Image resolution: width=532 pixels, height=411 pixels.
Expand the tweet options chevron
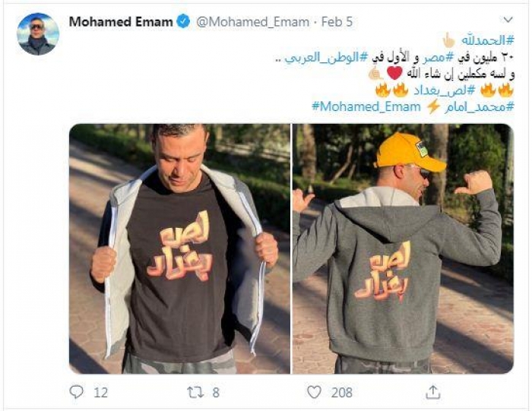click(x=508, y=20)
